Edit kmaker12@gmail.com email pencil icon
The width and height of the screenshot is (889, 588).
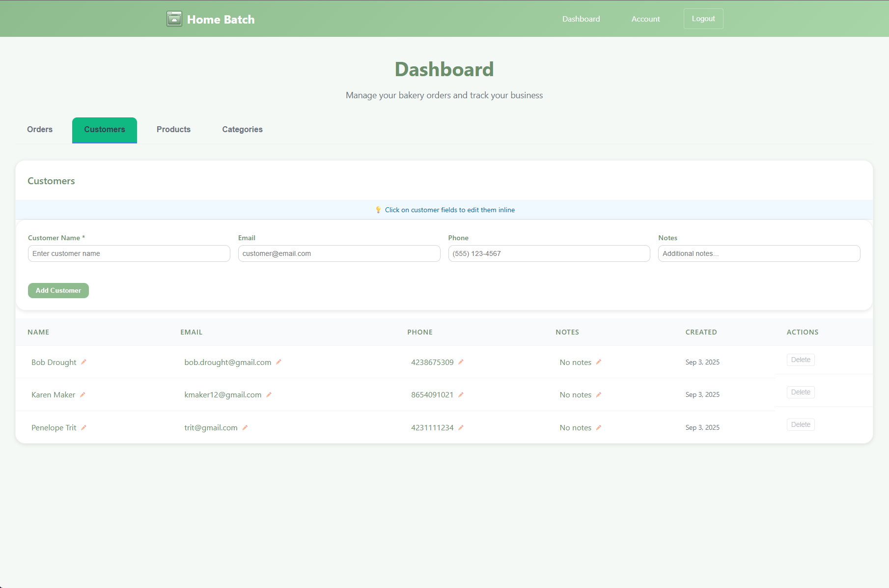click(x=269, y=394)
